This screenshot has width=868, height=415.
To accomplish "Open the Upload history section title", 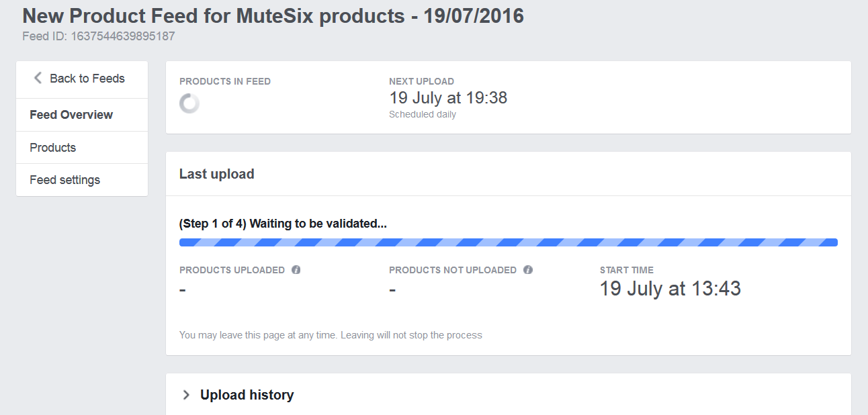I will (247, 395).
